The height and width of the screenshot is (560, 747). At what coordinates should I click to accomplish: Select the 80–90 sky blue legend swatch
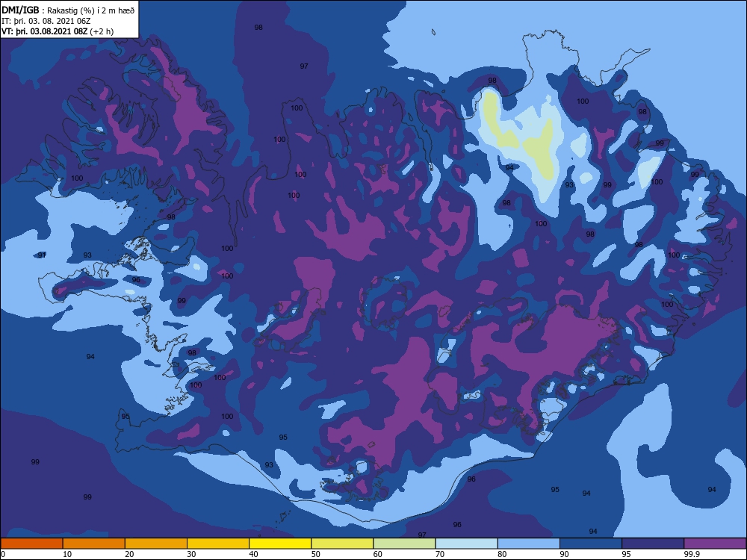pyautogui.click(x=529, y=544)
